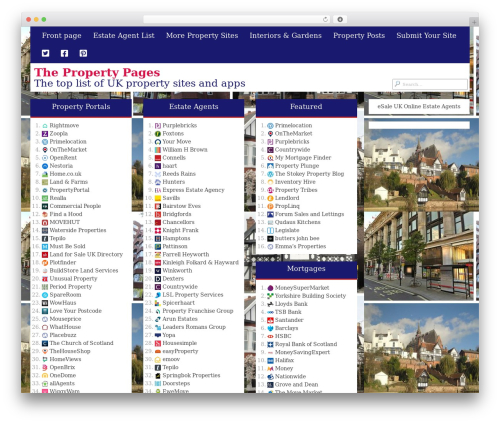Open OnTheMarket link in Property Portals
500x423 pixels.
tap(68, 150)
